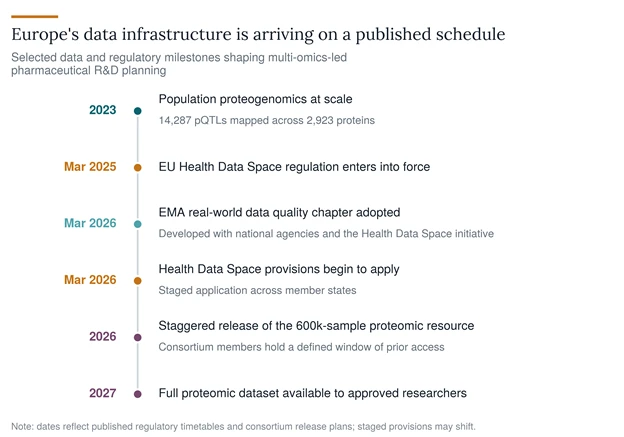
Task: Select the 2027 purple timeline dot
Action: 138,394
